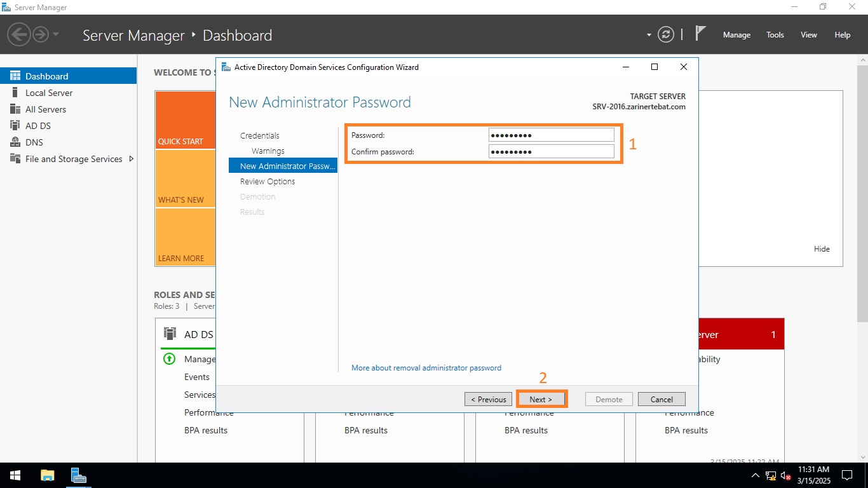Click the All Servers sidebar icon
Screen dimensions: 868x488
click(x=15, y=109)
